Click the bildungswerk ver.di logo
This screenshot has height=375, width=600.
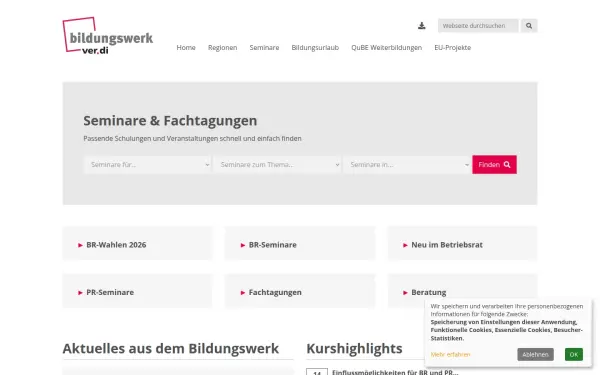pos(108,35)
